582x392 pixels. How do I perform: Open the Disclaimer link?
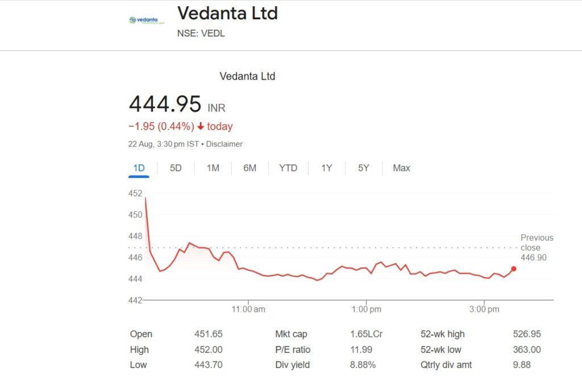pos(224,144)
